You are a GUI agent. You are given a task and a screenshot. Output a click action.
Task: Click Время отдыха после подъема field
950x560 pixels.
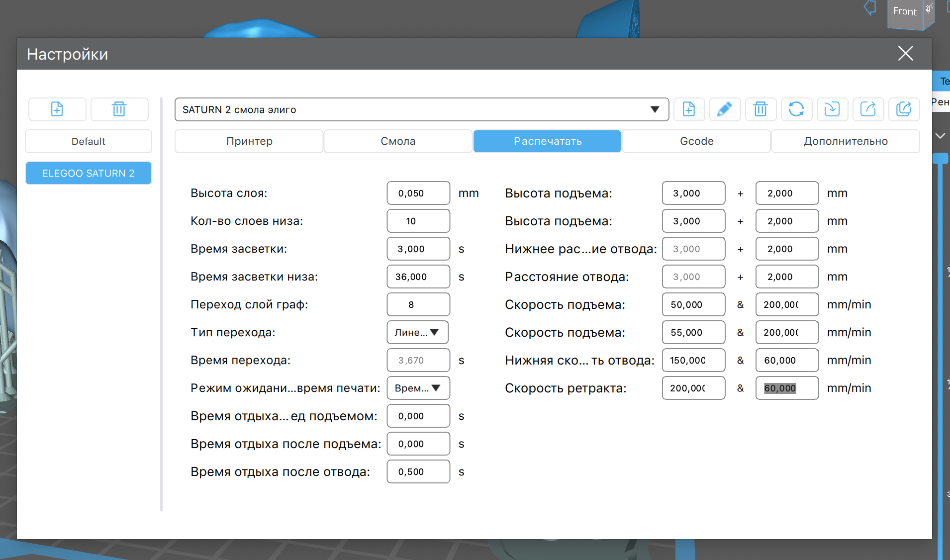click(418, 444)
